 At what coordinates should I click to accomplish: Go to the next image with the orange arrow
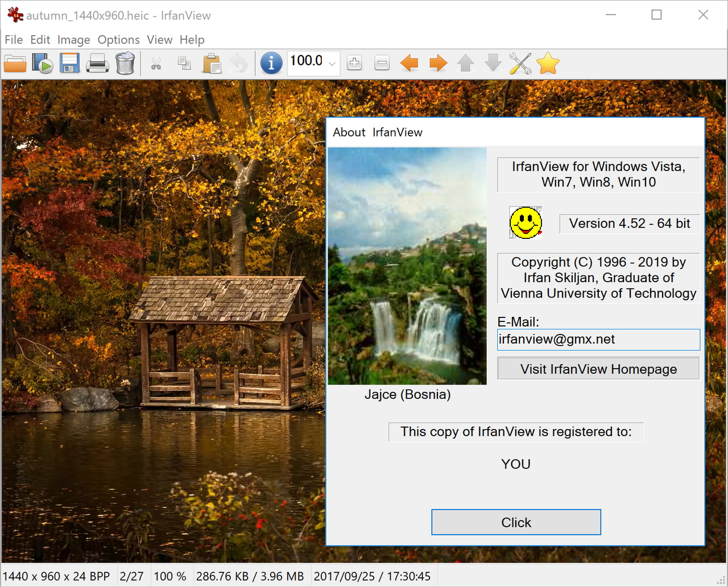point(438,63)
